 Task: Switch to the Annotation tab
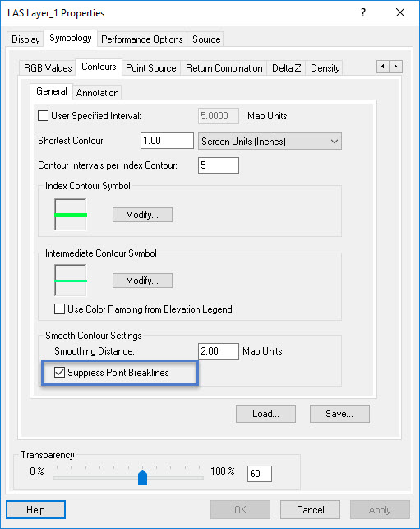pos(97,92)
